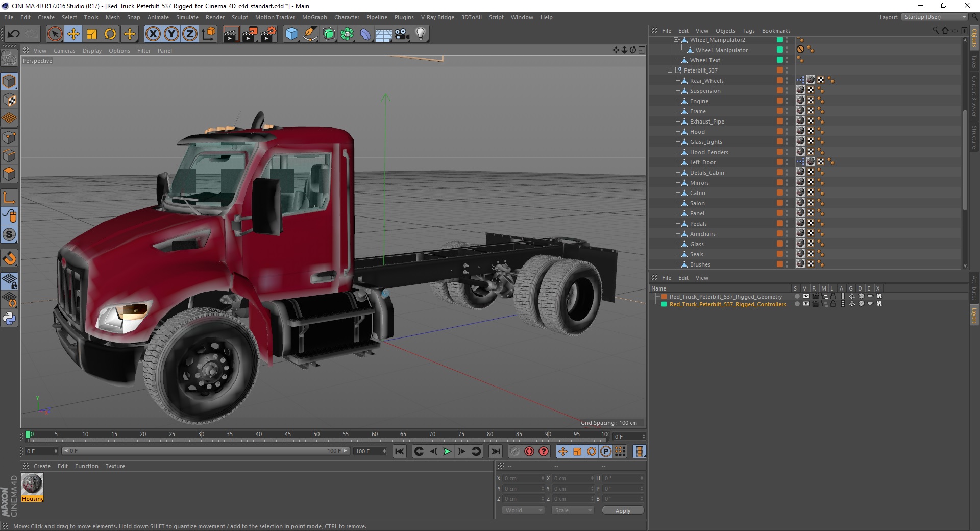
Task: Open the Simulate menu
Action: [x=187, y=17]
